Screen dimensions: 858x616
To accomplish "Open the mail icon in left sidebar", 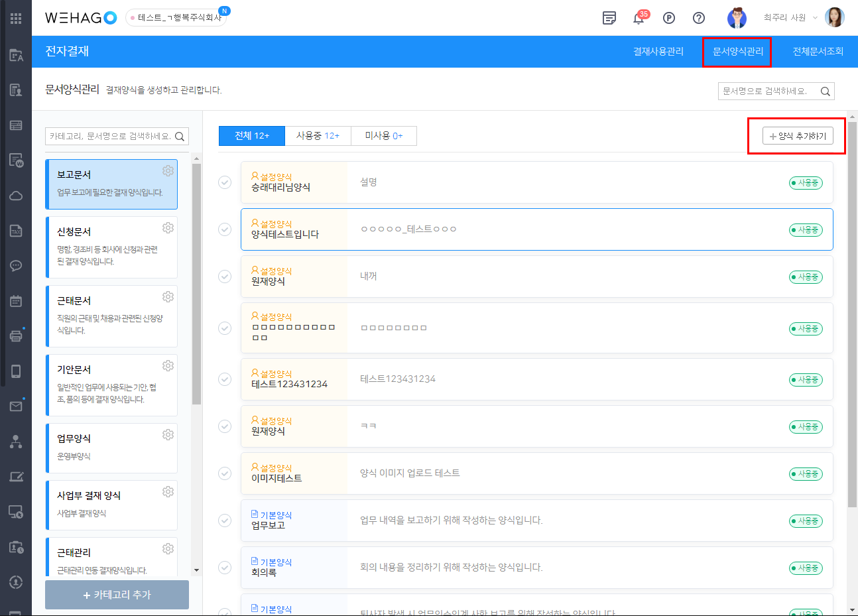I will (16, 406).
